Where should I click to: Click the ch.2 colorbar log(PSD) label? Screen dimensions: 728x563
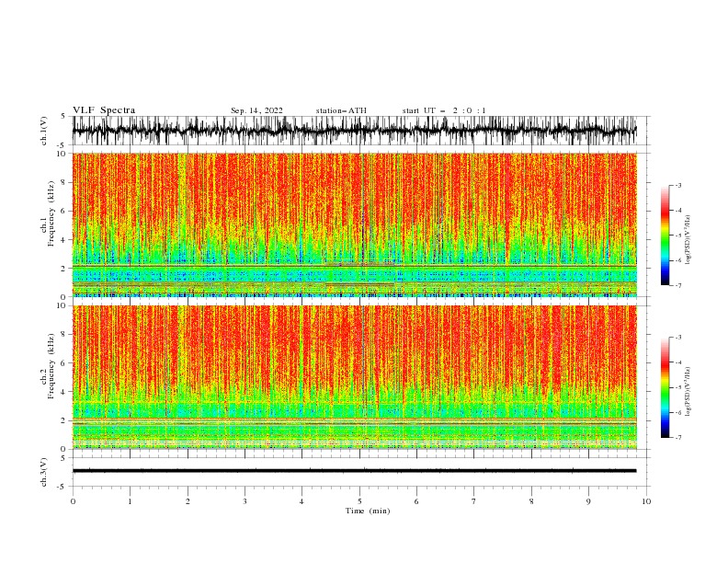click(688, 391)
